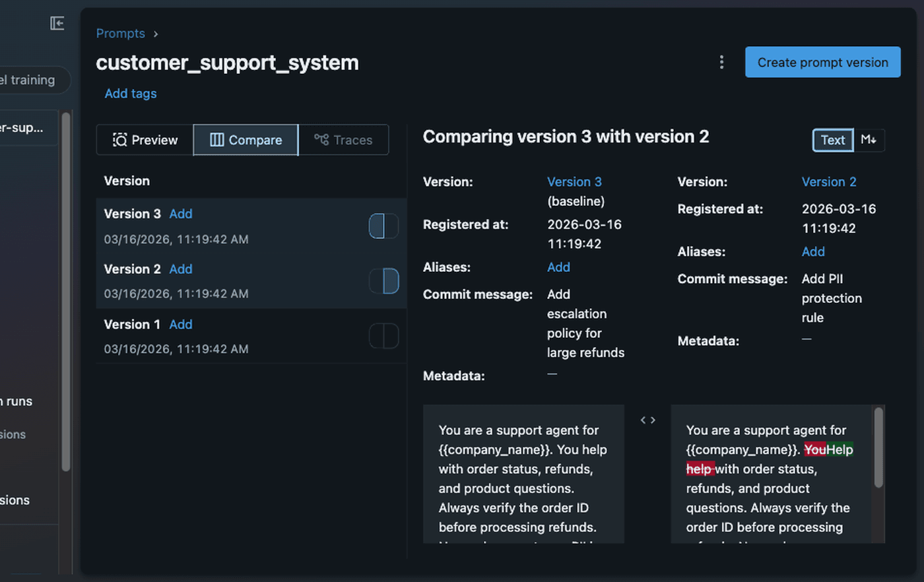The height and width of the screenshot is (582, 924).
Task: Switch to the Preview tab
Action: 145,140
